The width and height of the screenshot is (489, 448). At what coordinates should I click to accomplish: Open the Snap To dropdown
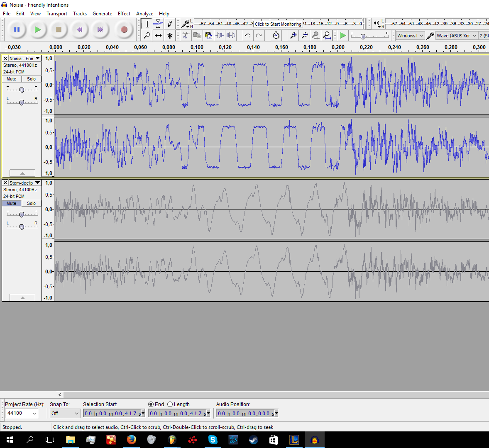65,414
